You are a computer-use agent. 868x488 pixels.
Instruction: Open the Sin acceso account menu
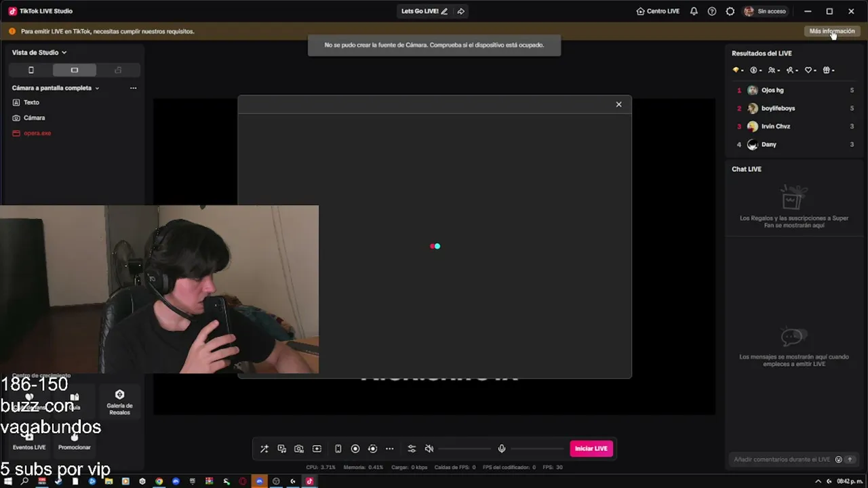point(765,12)
